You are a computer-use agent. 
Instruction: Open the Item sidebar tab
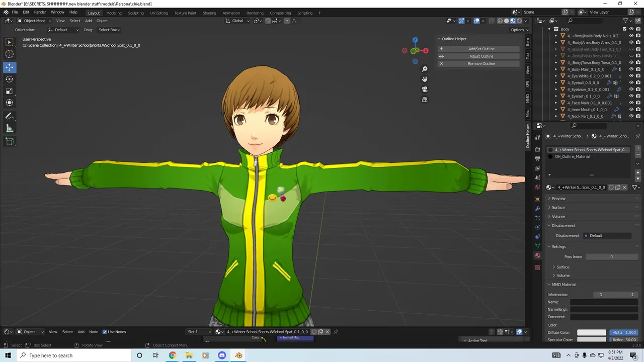528,42
